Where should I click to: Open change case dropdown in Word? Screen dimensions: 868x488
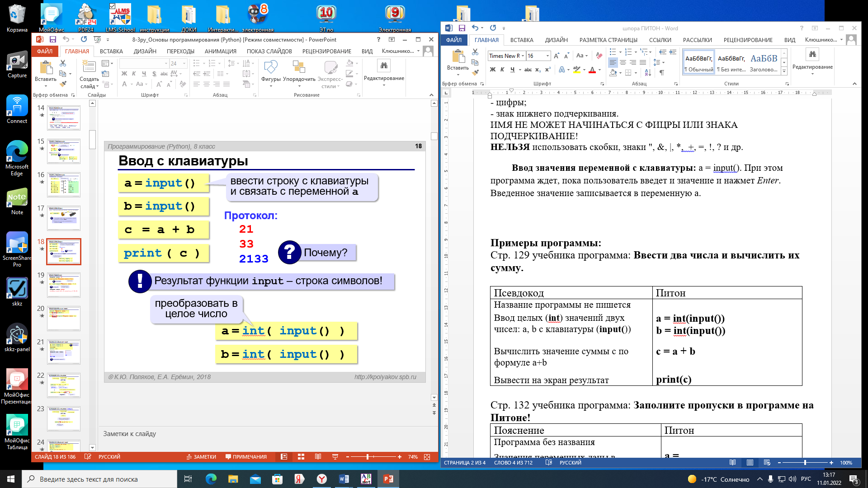581,56
